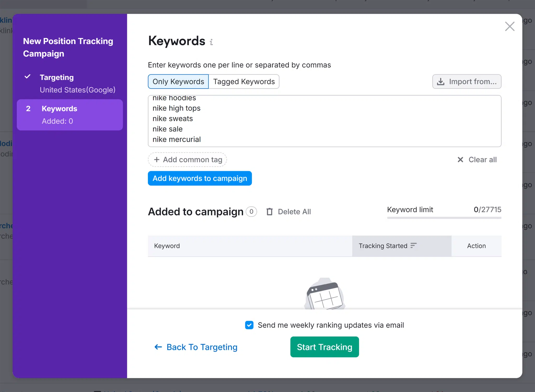
Task: Click the empty table placeholder illustration
Action: click(x=324, y=293)
